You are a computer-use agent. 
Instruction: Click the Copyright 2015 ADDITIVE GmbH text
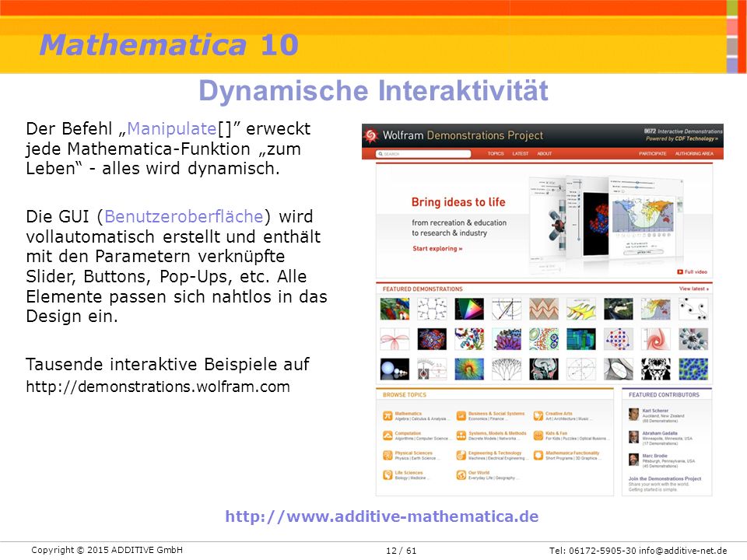(x=107, y=550)
